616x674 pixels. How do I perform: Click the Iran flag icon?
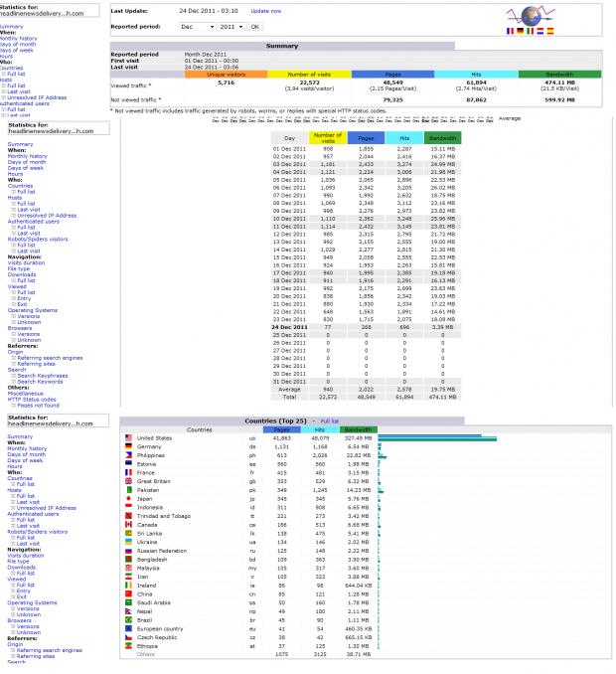(128, 577)
